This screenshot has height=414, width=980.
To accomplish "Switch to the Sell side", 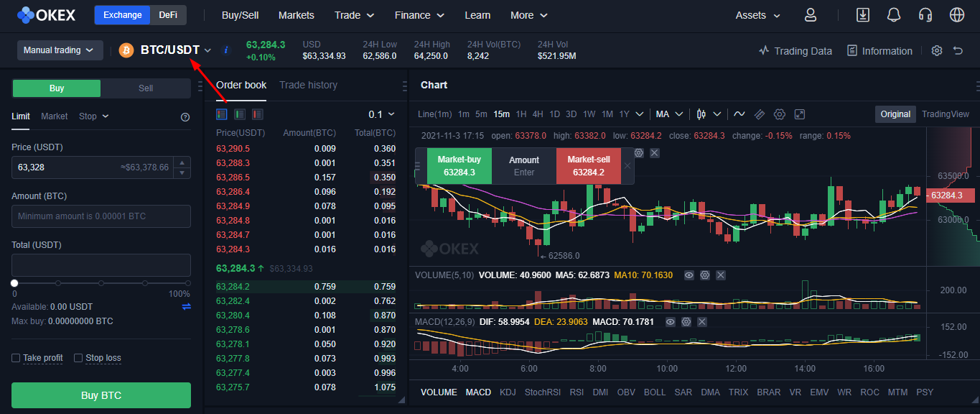I will point(146,88).
